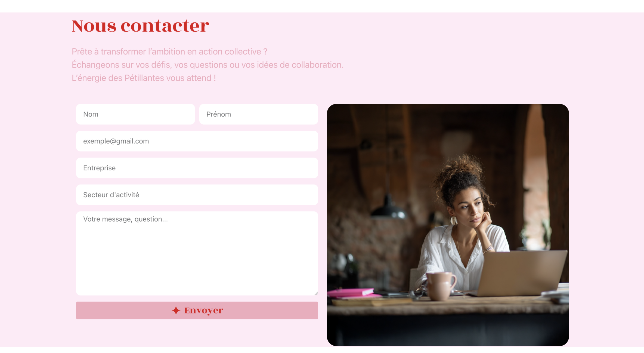Click the word Envoyer on the button
This screenshot has width=644, height=353.
coord(204,310)
